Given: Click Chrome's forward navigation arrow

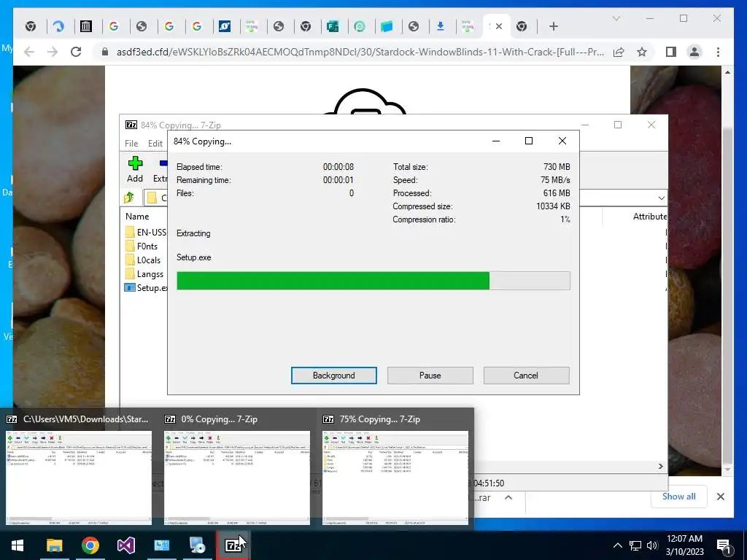Looking at the screenshot, I should click(x=53, y=52).
